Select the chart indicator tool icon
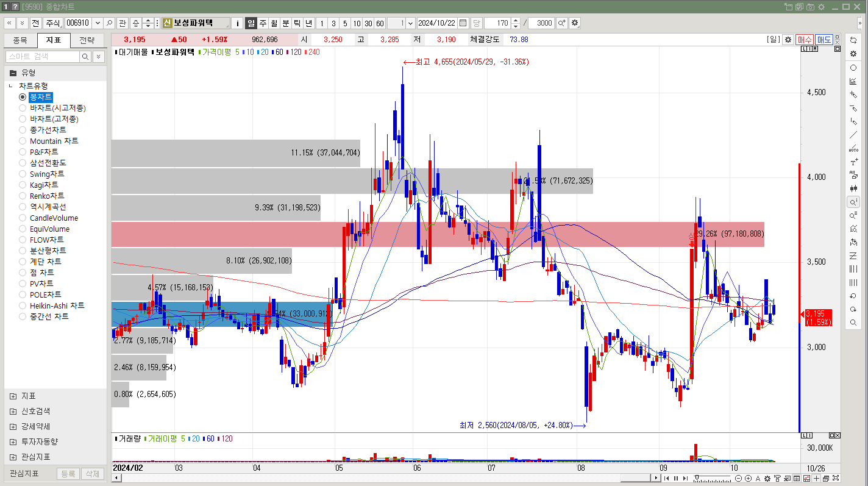This screenshot has height=486, width=868. (853, 81)
